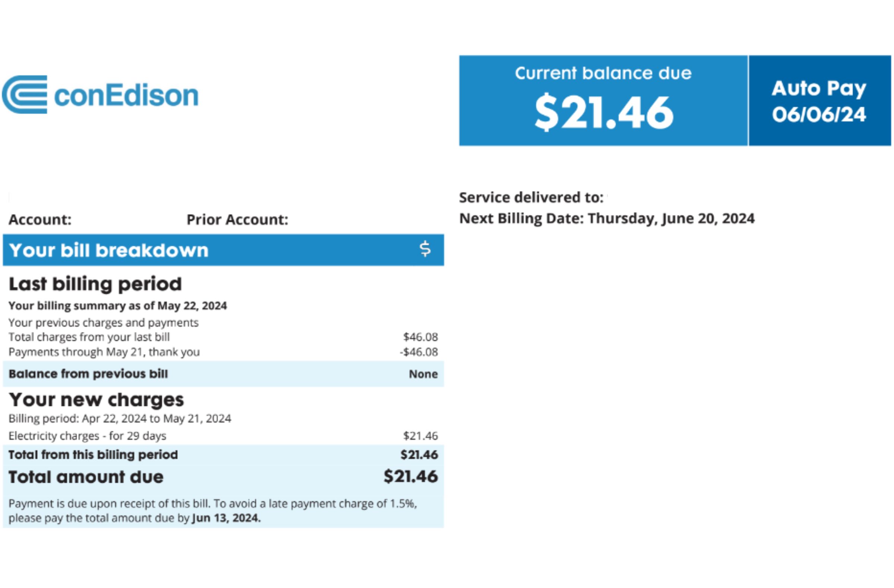This screenshot has width=894, height=588.
Task: Click the Prior Account label
Action: [237, 220]
